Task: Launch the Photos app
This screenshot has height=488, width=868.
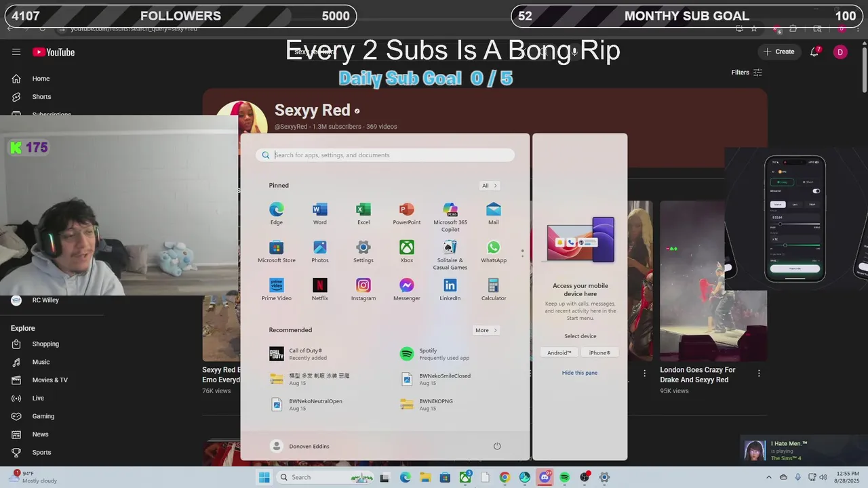Action: coord(320,251)
